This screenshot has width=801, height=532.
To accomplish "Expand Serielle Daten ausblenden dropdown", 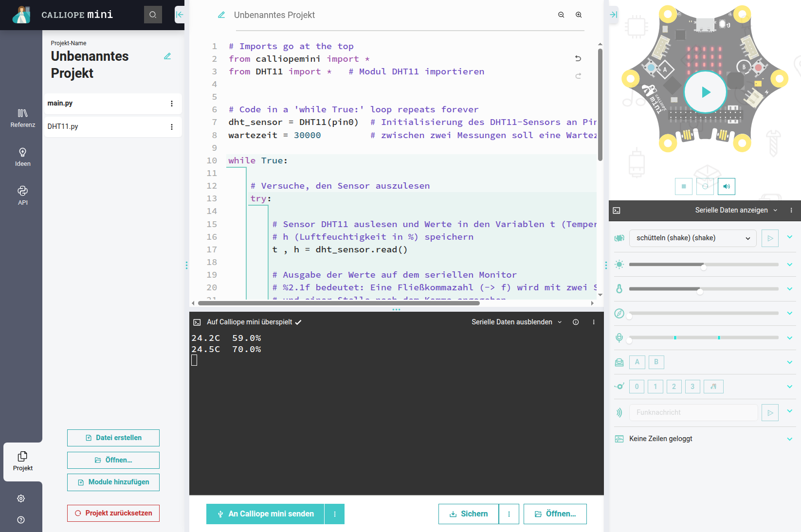I will click(x=516, y=322).
